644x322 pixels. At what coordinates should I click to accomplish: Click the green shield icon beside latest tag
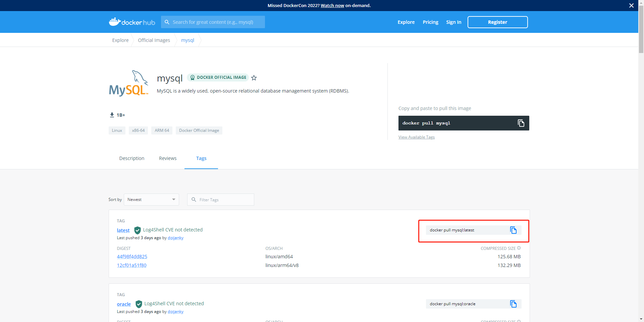(x=137, y=230)
